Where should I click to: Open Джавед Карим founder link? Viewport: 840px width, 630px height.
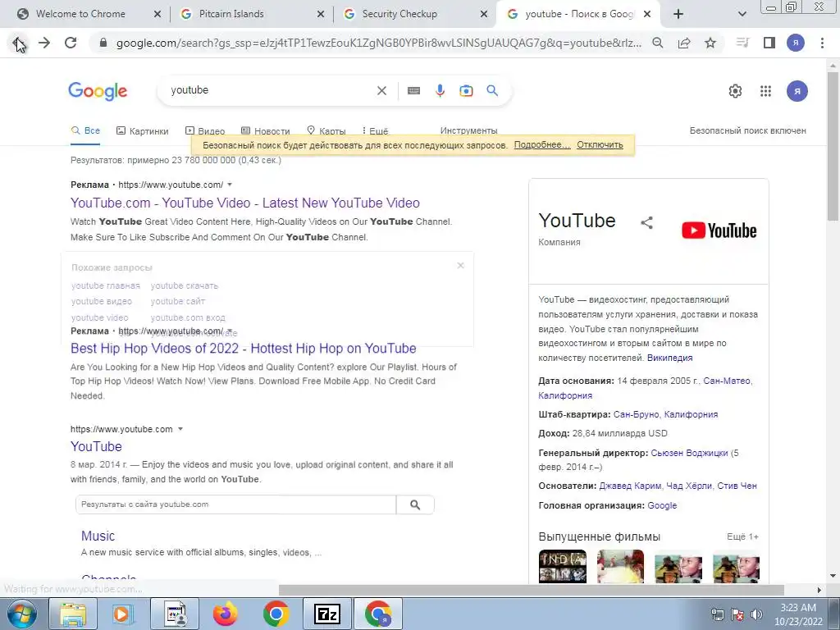coord(630,486)
